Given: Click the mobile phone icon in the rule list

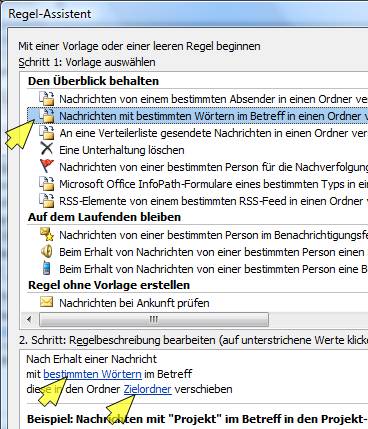Looking at the screenshot, I should click(47, 269).
